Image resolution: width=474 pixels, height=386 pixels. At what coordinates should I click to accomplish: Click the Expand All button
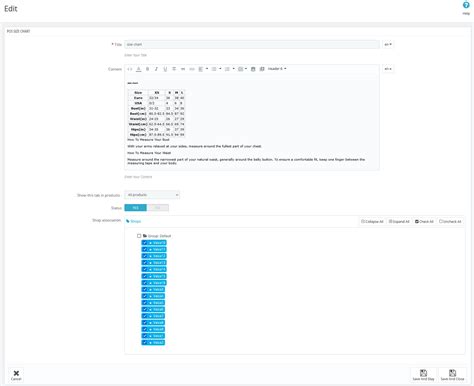(399, 221)
